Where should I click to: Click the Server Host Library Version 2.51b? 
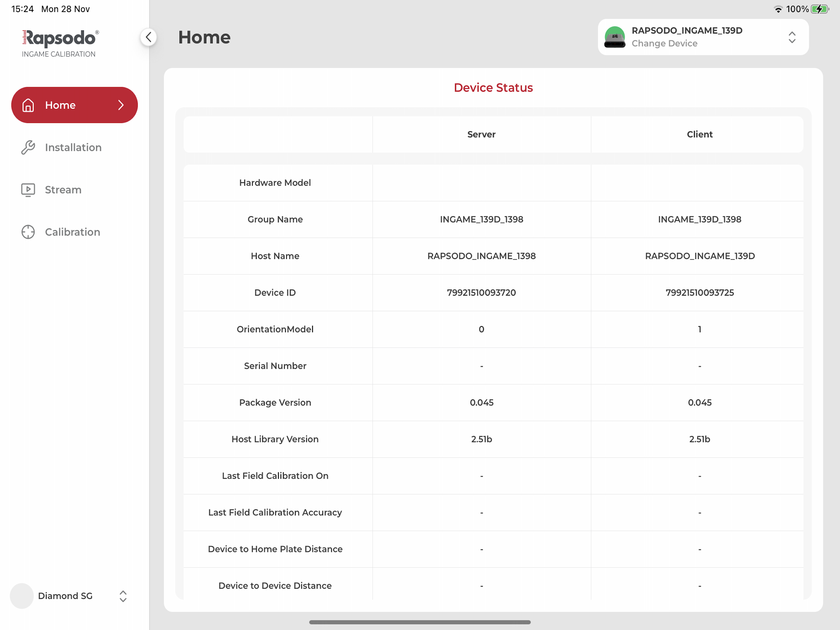click(481, 439)
